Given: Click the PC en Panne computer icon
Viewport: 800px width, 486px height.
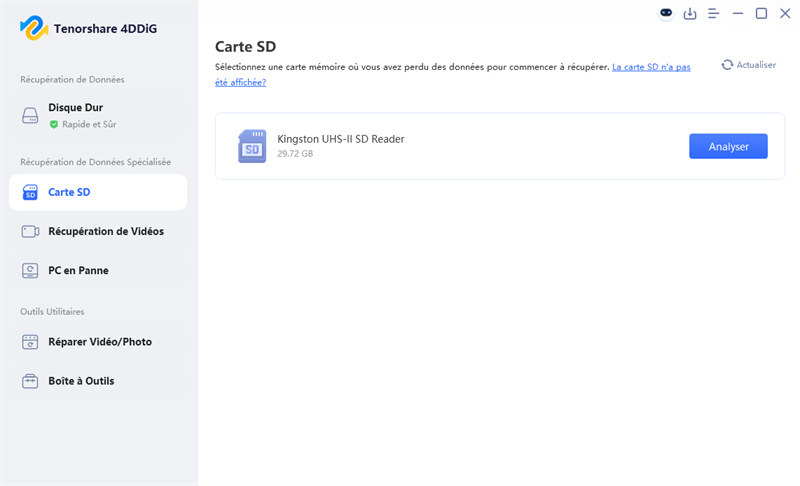Looking at the screenshot, I should (x=30, y=270).
